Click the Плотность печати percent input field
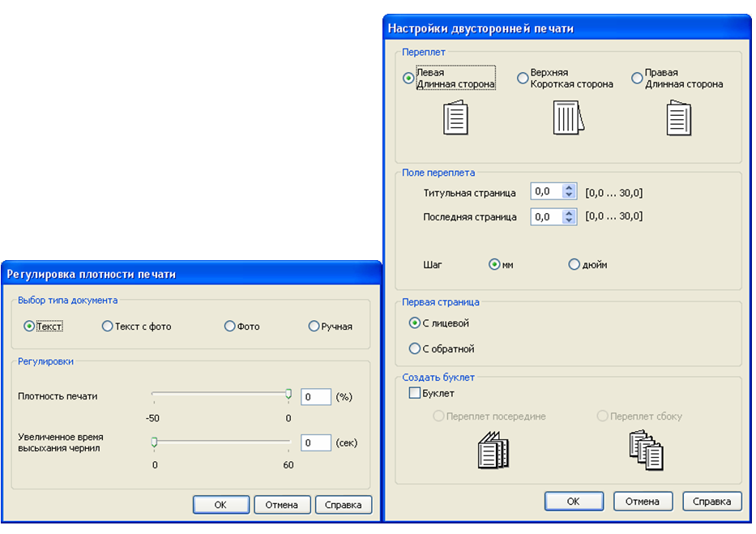The width and height of the screenshot is (756, 534). (x=316, y=396)
